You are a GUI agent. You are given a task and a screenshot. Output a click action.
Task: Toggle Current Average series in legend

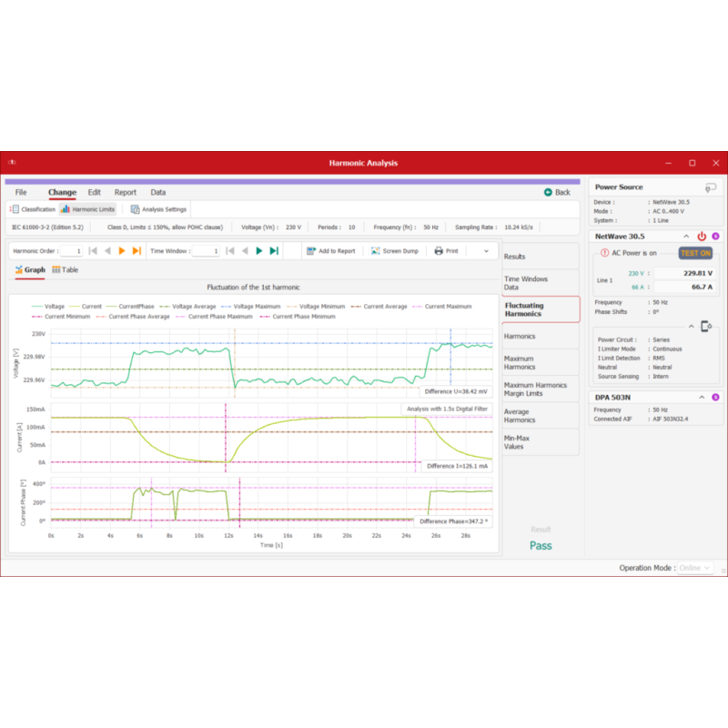click(379, 307)
